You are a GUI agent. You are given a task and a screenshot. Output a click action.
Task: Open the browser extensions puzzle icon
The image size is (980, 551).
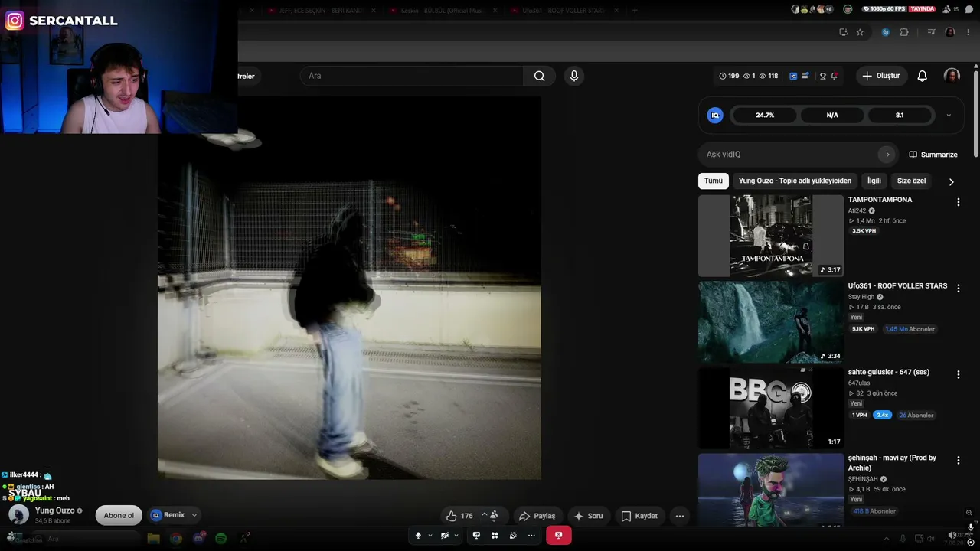904,32
